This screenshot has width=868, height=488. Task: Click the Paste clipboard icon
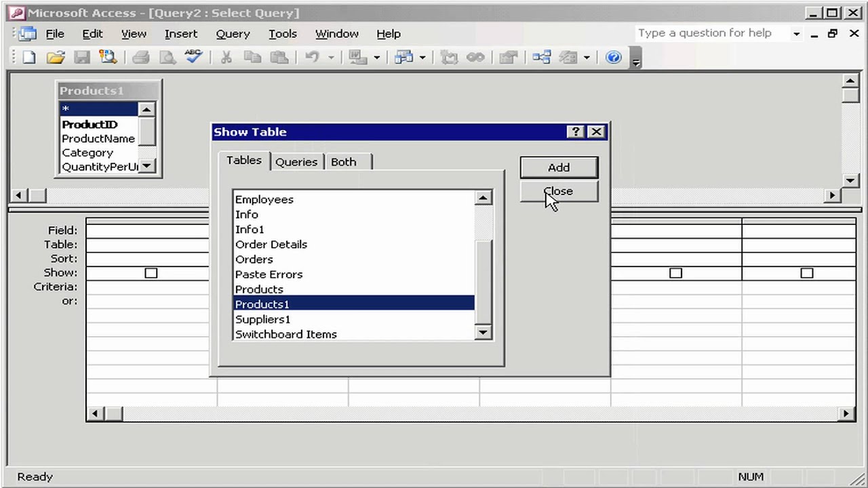pyautogui.click(x=278, y=58)
